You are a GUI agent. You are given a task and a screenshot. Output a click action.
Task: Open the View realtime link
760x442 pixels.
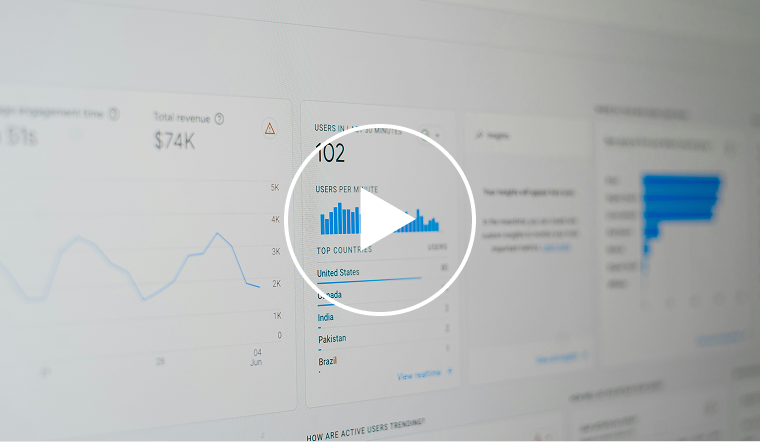(424, 374)
